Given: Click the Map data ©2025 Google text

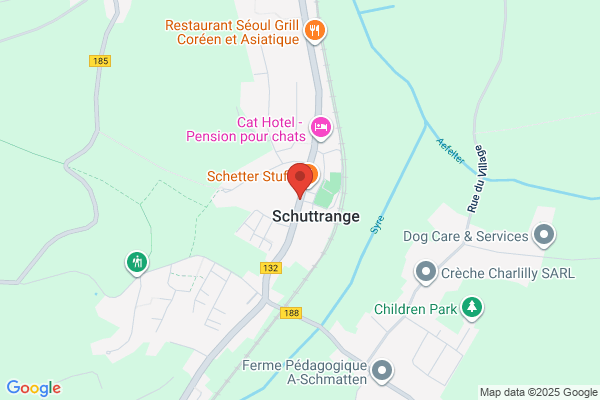Looking at the screenshot, I should coord(539,392).
